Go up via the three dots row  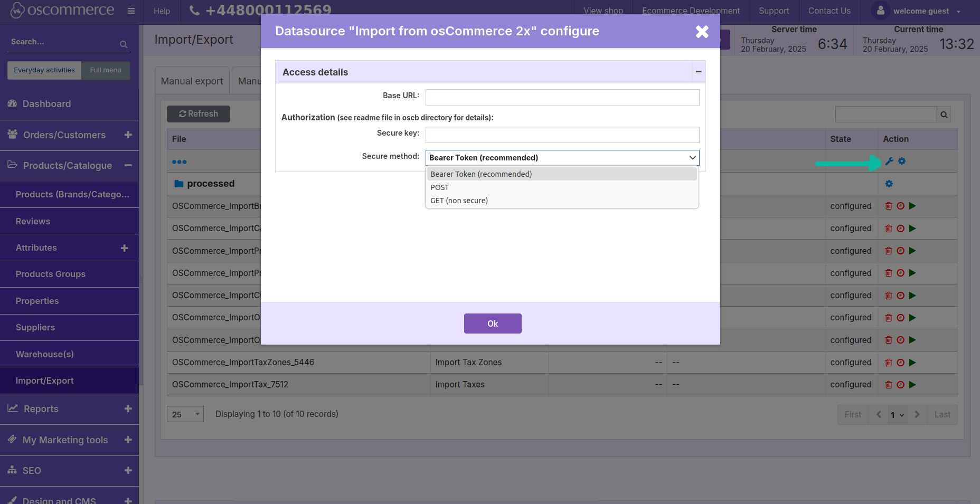180,162
